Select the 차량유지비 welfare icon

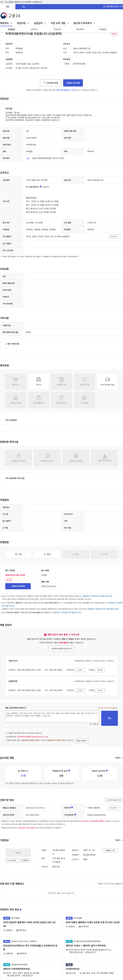coord(61,382)
